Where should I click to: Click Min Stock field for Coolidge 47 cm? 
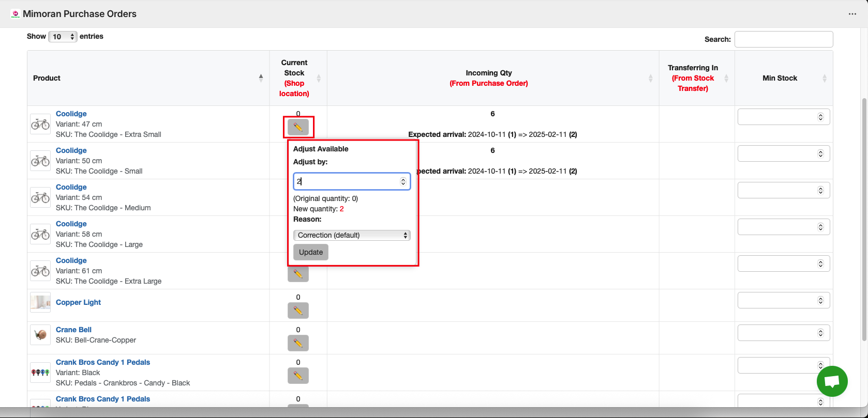(x=784, y=117)
